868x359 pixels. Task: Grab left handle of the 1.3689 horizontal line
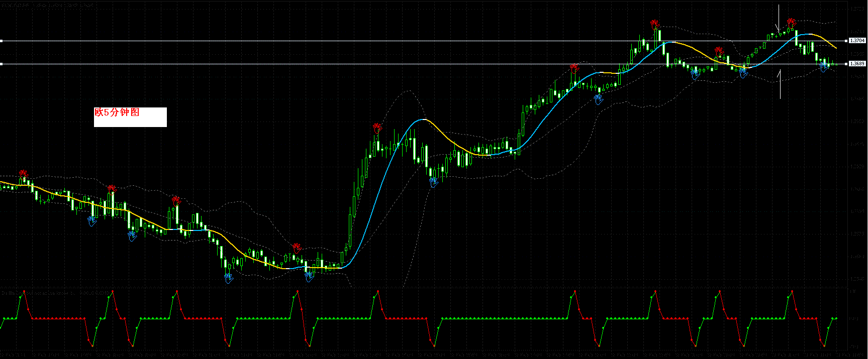tap(2, 64)
